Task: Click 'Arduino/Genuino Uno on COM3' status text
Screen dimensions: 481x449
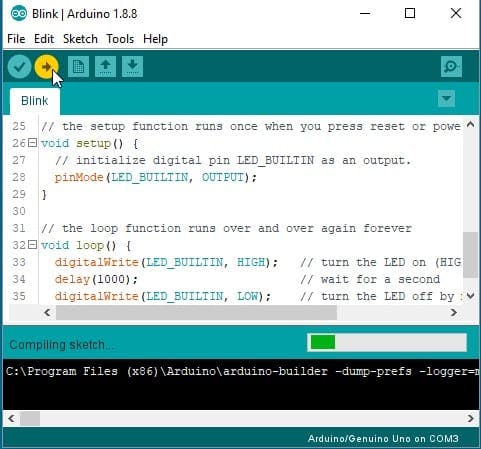Action: [x=383, y=439]
